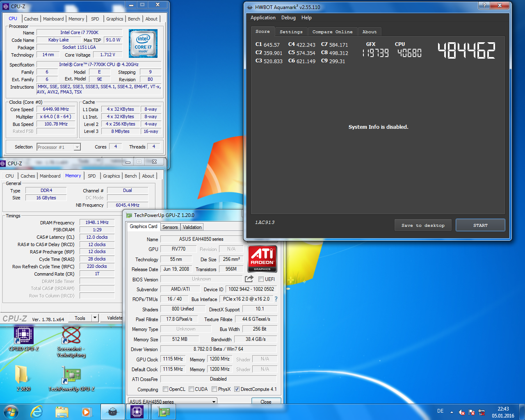Viewport: 525px width, 420px height.
Task: Switch to GPU-Z taskbar button
Action: (x=164, y=412)
